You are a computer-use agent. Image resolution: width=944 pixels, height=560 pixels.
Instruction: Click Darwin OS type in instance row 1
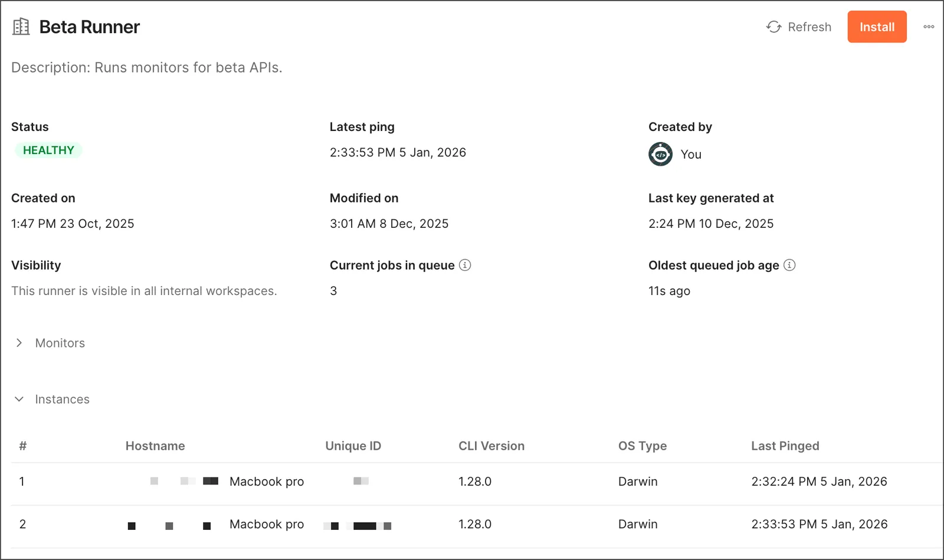(638, 482)
